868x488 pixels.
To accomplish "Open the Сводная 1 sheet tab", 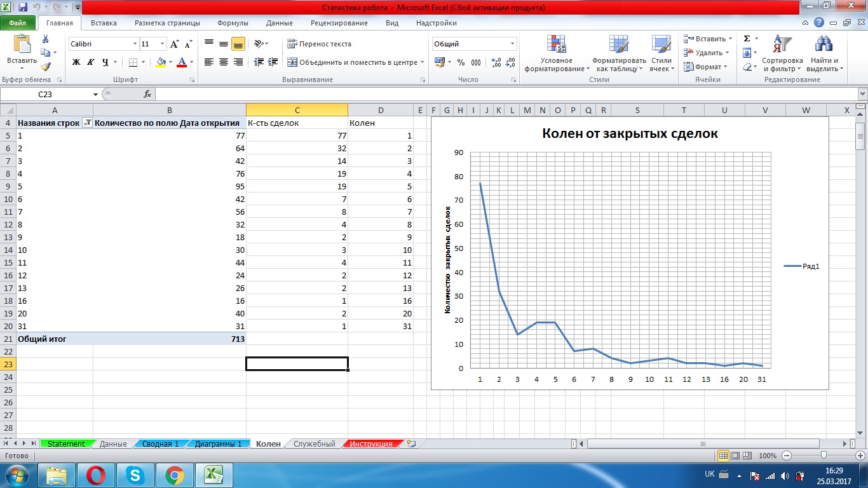I will (x=160, y=444).
